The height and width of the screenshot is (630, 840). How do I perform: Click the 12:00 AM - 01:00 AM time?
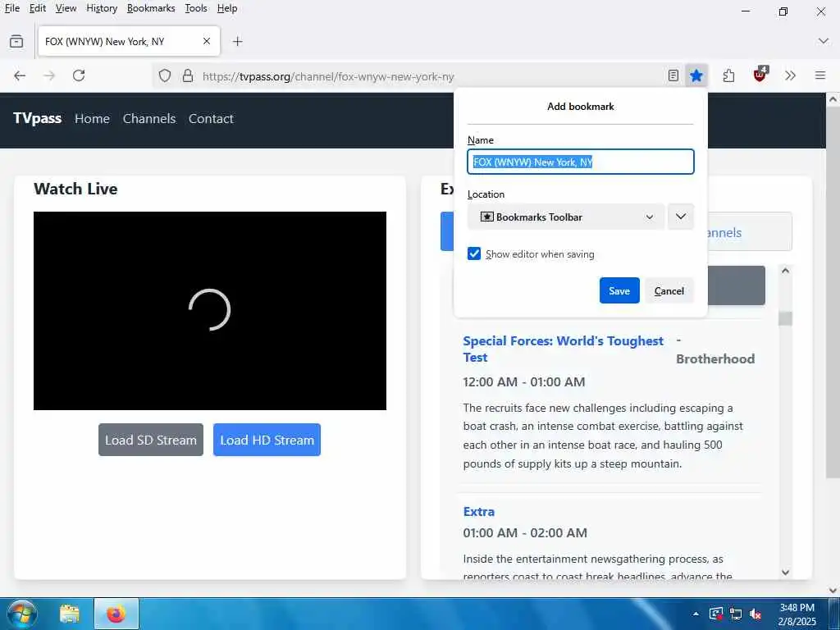(524, 382)
